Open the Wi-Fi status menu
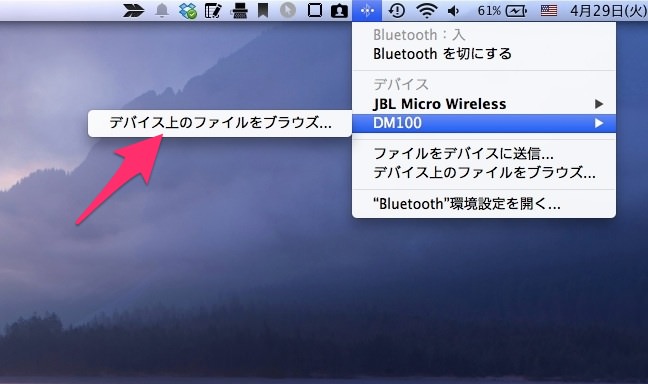 426,10
